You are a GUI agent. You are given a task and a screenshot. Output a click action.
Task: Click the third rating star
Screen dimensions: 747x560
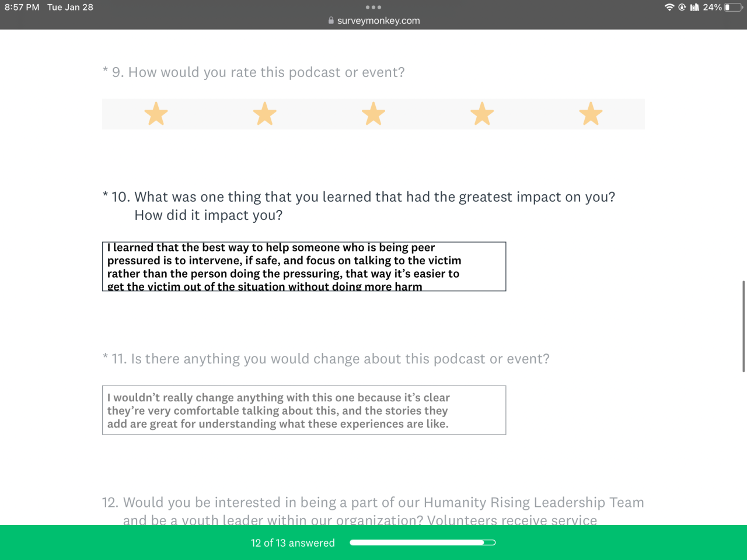click(373, 114)
